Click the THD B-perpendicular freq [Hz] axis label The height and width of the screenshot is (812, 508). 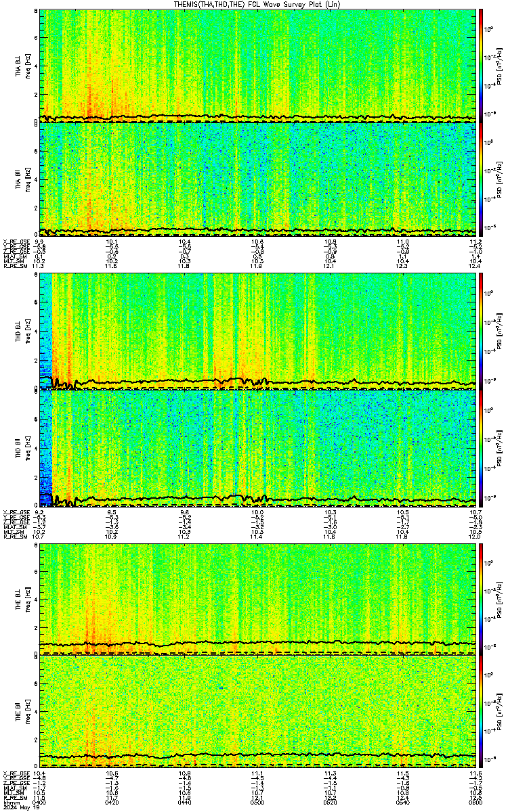26,330
